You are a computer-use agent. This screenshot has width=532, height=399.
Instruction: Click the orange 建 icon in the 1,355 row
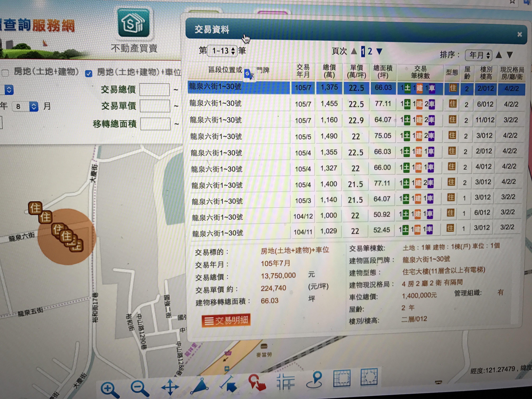click(419, 152)
